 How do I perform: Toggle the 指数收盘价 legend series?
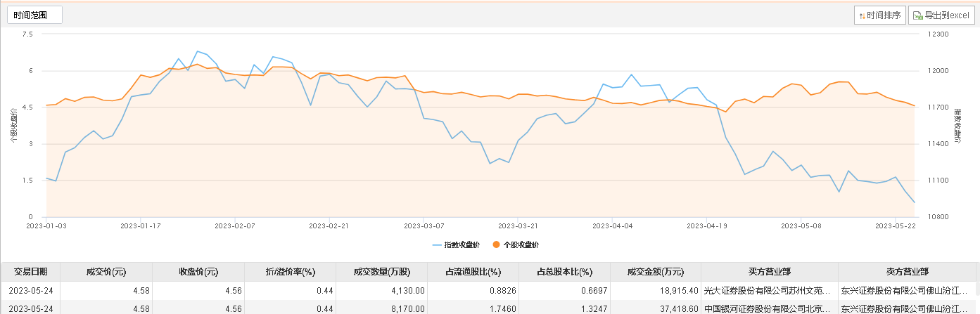click(x=456, y=244)
